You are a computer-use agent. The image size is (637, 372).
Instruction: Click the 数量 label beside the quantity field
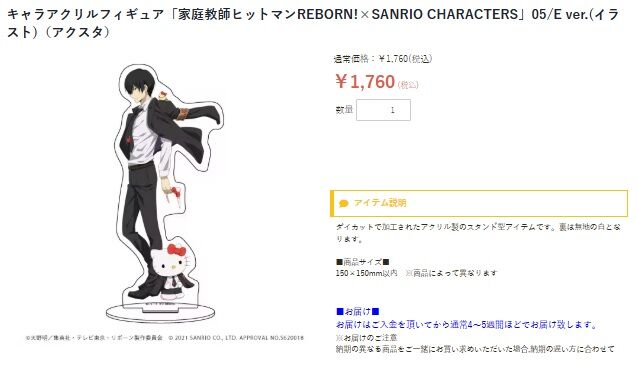(x=344, y=110)
